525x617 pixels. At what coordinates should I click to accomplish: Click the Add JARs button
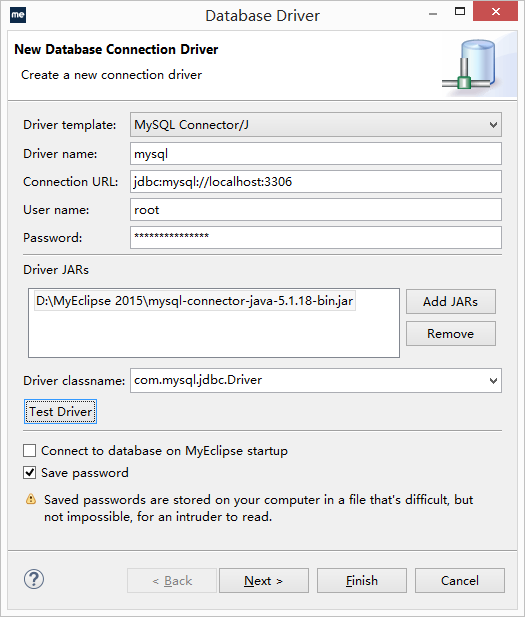tap(451, 302)
